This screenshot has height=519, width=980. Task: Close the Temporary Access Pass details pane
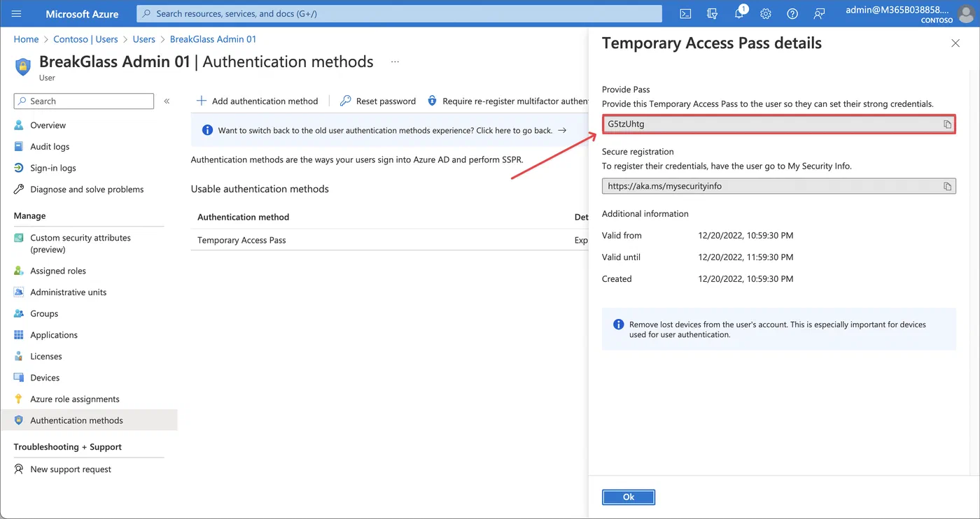click(955, 43)
